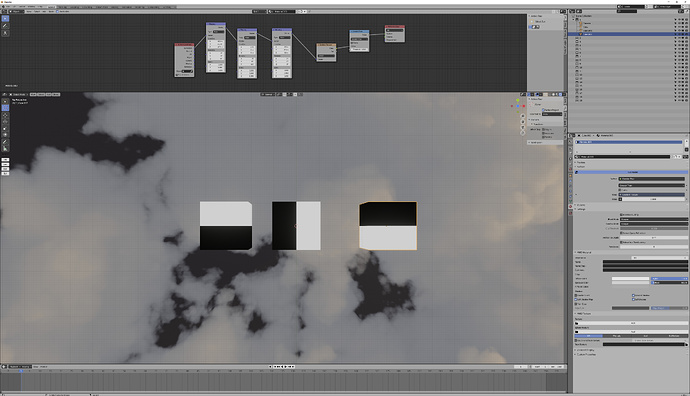The width and height of the screenshot is (690, 396).
Task: Collapse the MMD Material panel
Action: coord(576,253)
